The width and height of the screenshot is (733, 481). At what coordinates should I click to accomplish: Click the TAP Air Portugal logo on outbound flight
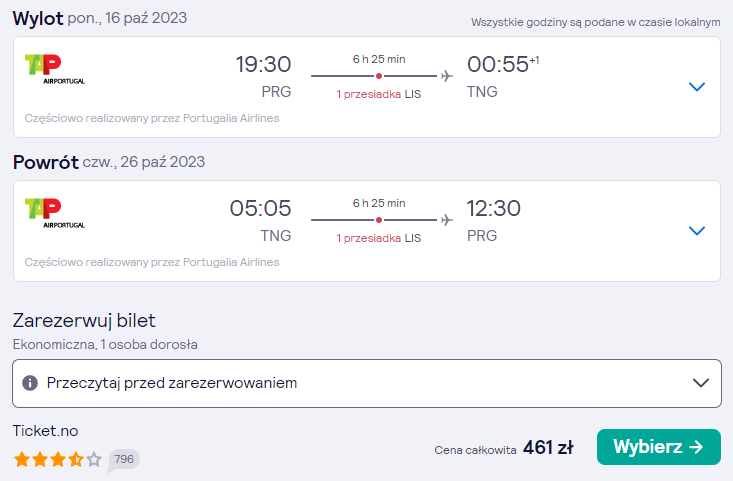pyautogui.click(x=55, y=69)
